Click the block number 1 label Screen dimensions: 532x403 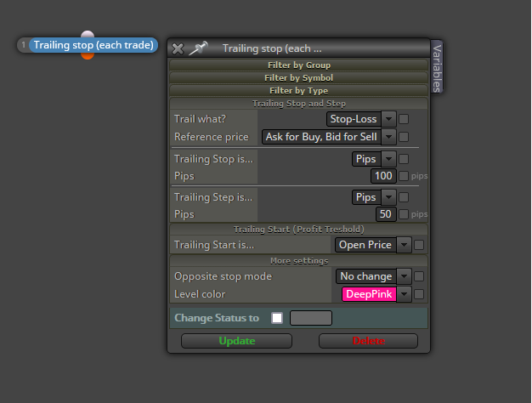click(x=24, y=45)
